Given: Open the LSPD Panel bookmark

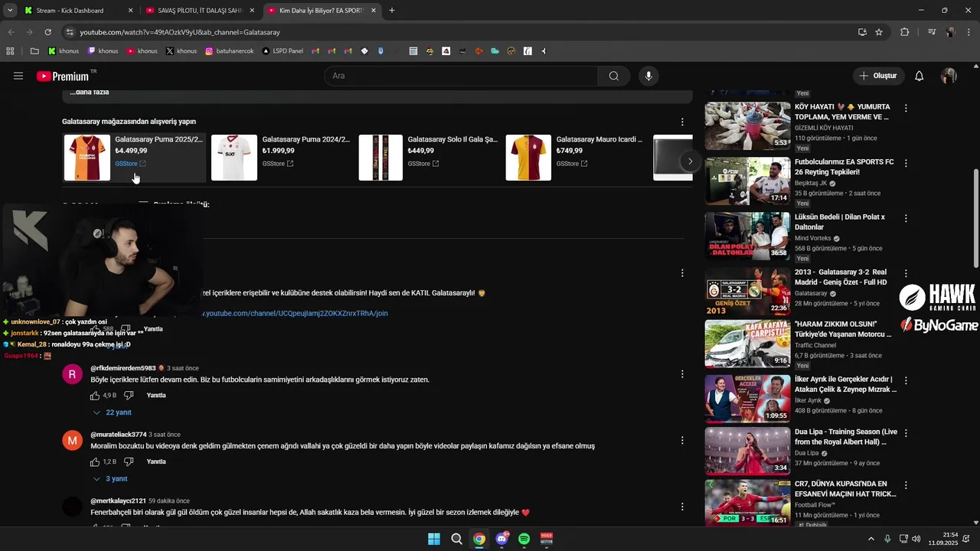Looking at the screenshot, I should 282,51.
